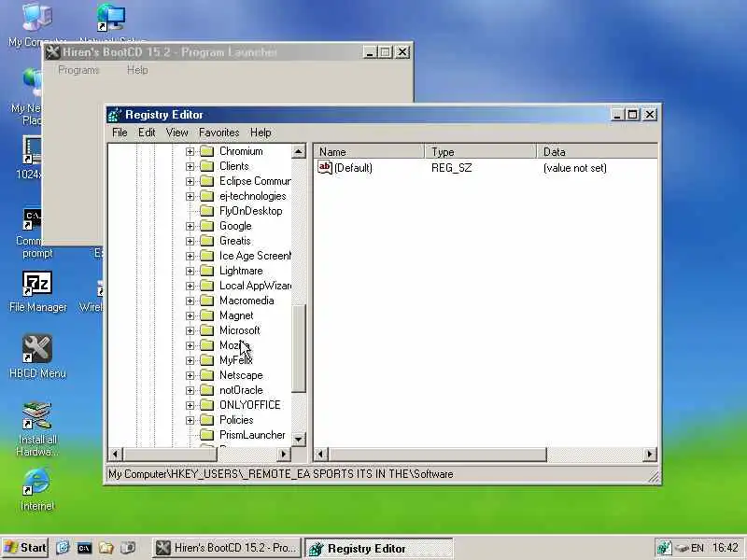This screenshot has width=747, height=560.
Task: Expand the Eclipse Community key
Action: pyautogui.click(x=190, y=181)
